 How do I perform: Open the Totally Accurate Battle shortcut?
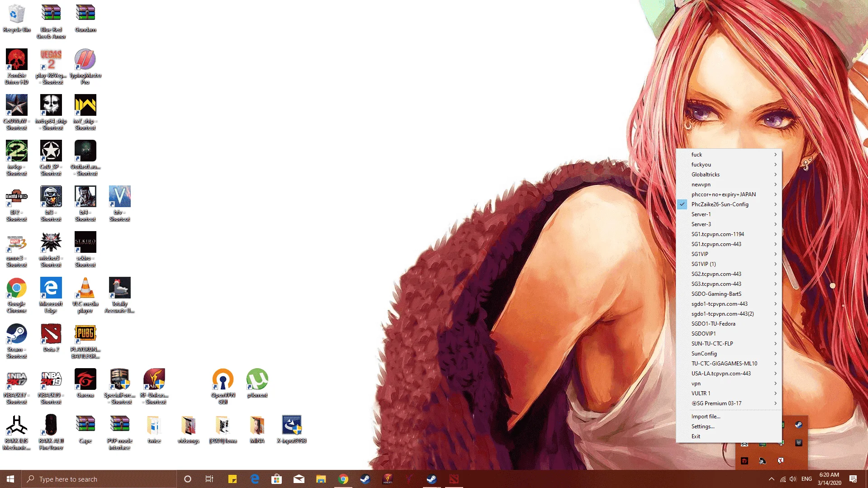coord(120,294)
